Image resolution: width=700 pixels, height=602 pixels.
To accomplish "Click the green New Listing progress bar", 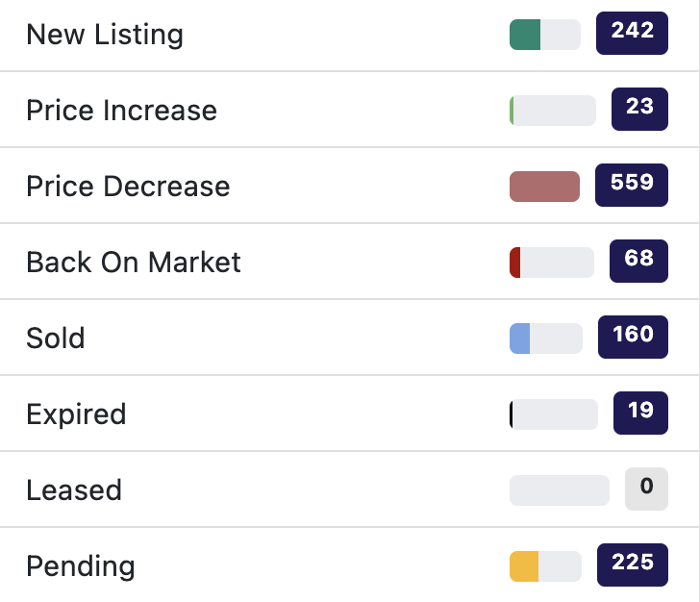I will 544,35.
